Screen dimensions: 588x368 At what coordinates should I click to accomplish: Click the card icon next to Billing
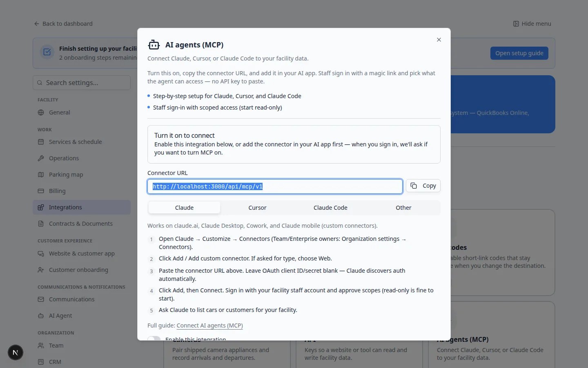tap(41, 191)
